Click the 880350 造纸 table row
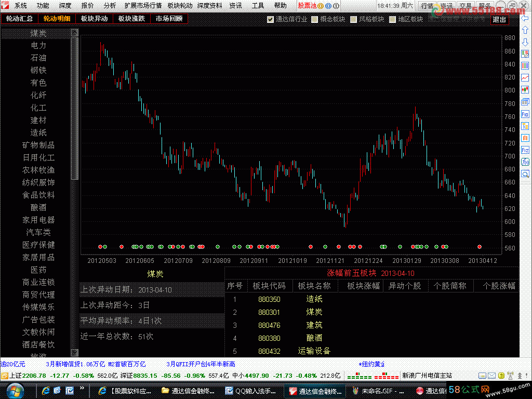 (x=371, y=299)
